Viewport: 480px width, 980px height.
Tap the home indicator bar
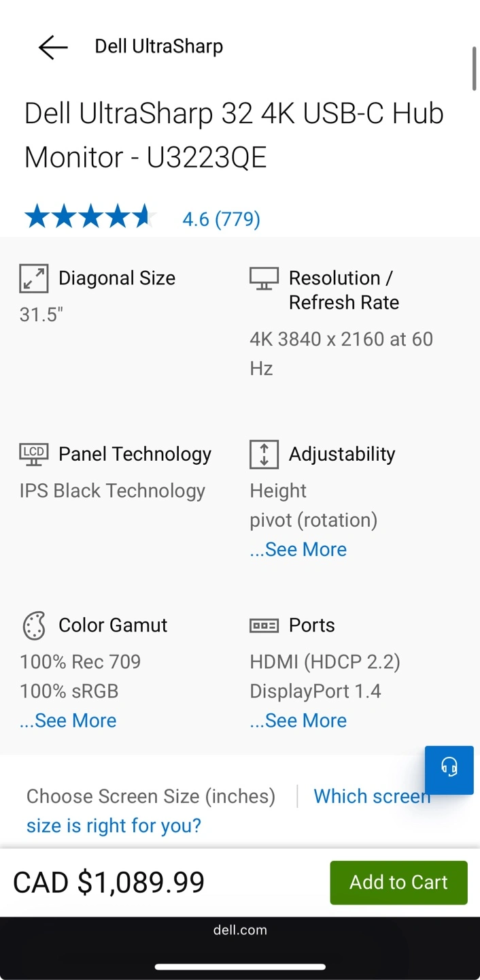[x=240, y=966]
